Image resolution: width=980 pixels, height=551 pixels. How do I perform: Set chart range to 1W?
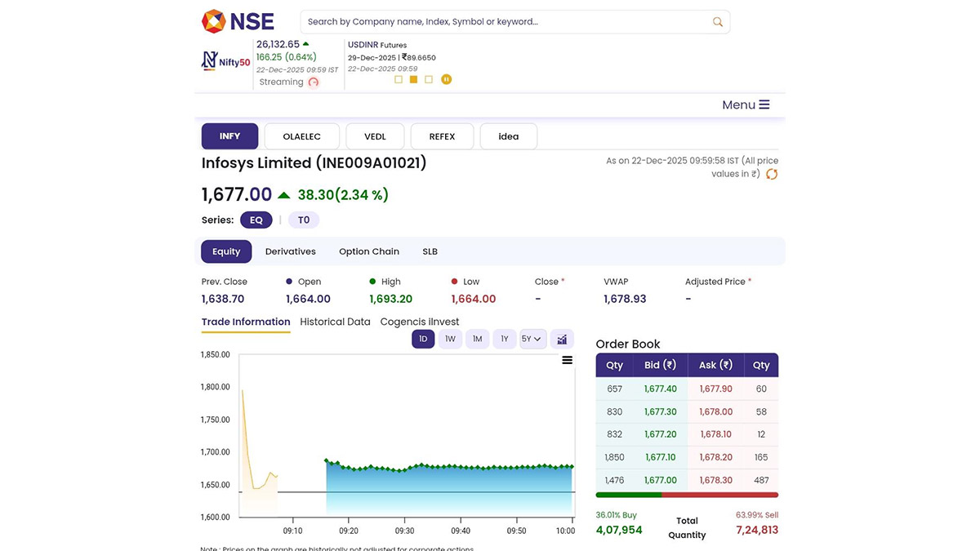pyautogui.click(x=450, y=339)
